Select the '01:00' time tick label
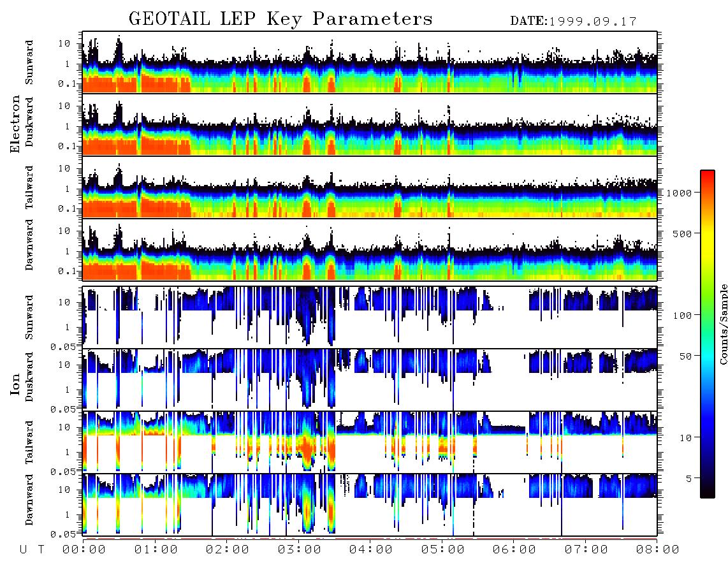This screenshot has width=728, height=561. tap(156, 550)
